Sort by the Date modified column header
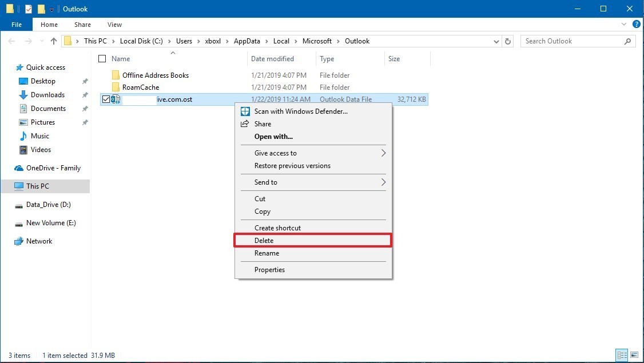 (272, 59)
